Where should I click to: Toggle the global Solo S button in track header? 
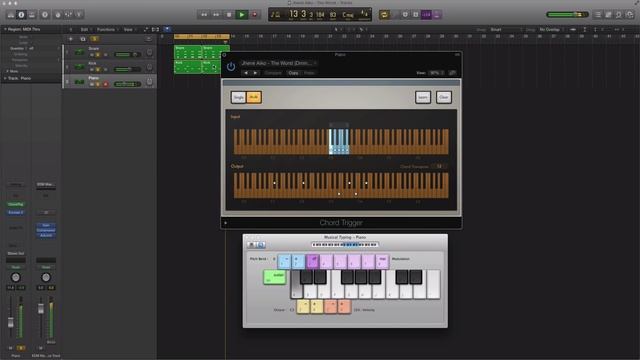pos(94,39)
